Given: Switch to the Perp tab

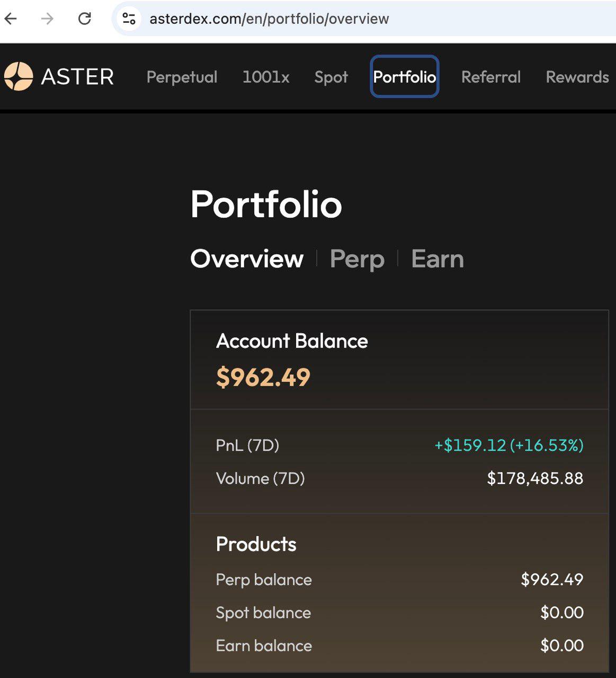Looking at the screenshot, I should (x=357, y=259).
